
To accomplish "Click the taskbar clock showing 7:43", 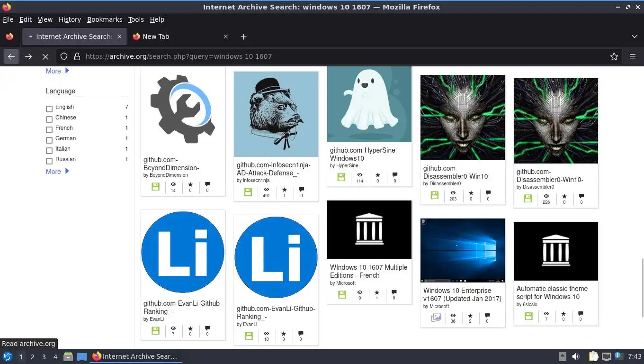I will tap(635, 356).
